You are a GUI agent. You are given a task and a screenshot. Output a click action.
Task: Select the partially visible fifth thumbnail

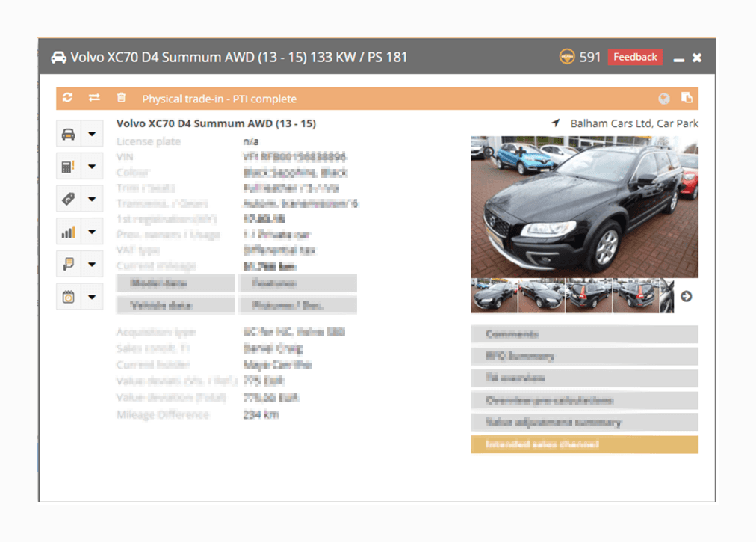coord(667,296)
